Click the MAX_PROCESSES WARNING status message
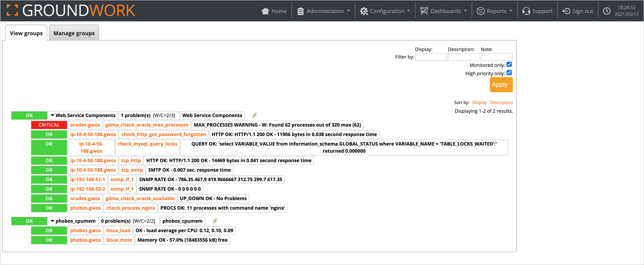Image resolution: width=644 pixels, height=265 pixels. tap(277, 125)
